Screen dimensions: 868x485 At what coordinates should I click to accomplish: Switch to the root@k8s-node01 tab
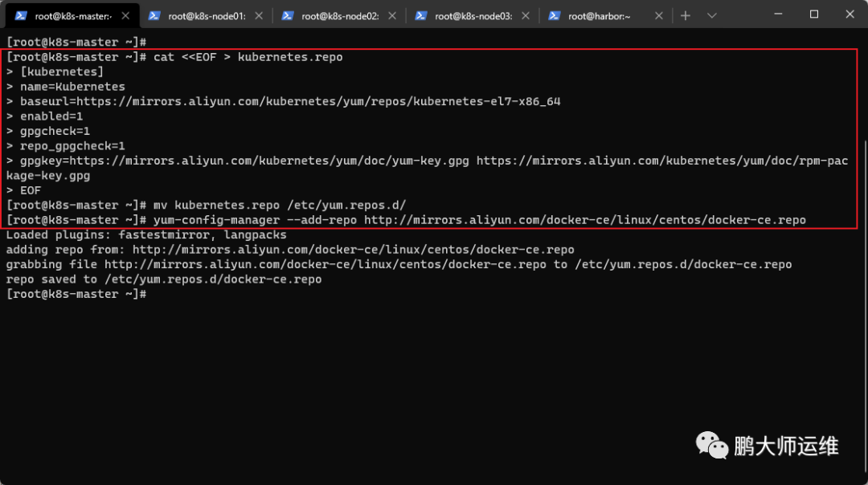coord(206,15)
